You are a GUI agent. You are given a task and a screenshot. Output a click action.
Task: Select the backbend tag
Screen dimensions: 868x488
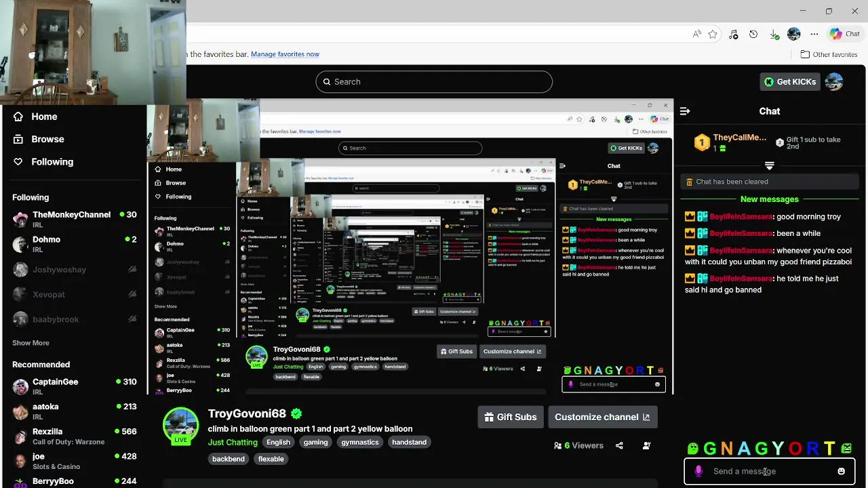228,459
